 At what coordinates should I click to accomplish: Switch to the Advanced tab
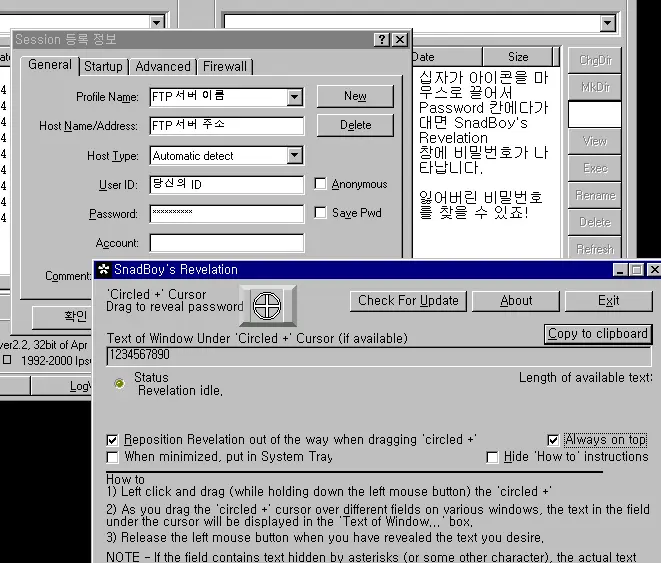[x=163, y=66]
